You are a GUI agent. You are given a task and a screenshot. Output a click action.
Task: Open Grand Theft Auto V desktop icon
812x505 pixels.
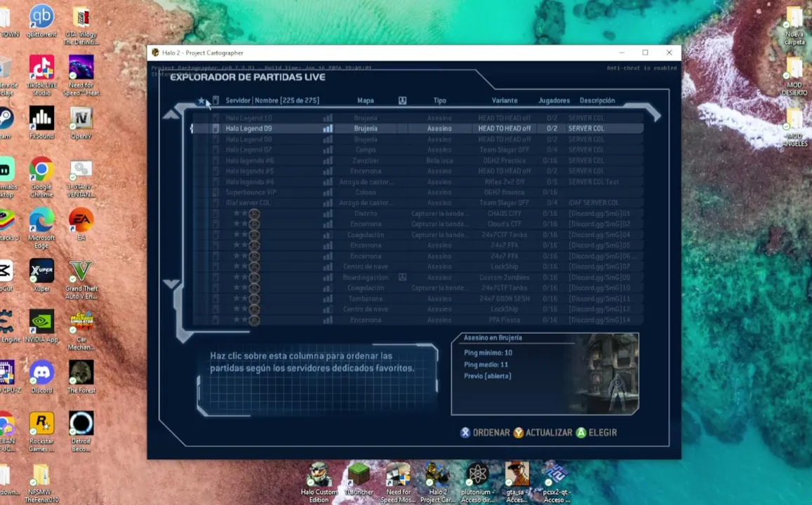(x=81, y=279)
